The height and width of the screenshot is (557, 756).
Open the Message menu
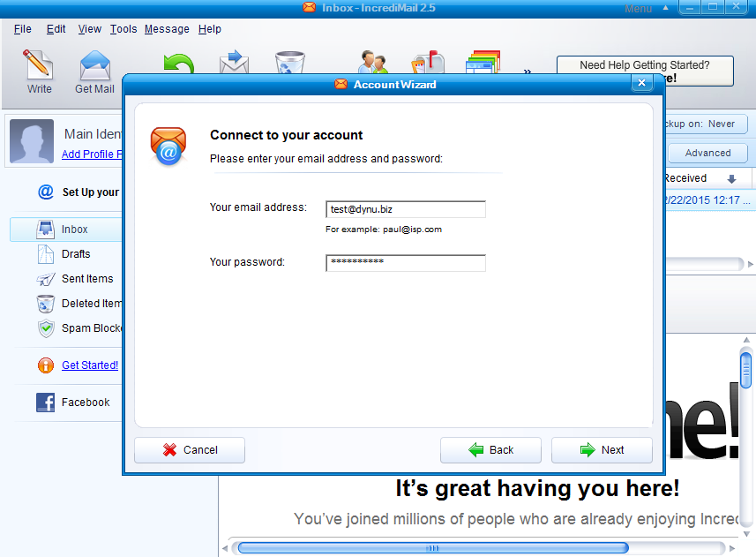[x=167, y=29]
